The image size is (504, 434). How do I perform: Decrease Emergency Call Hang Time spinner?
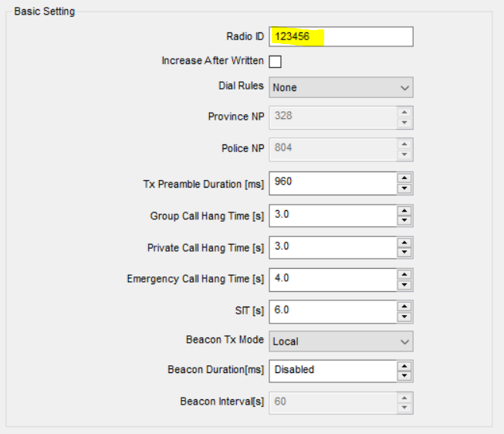pos(404,285)
